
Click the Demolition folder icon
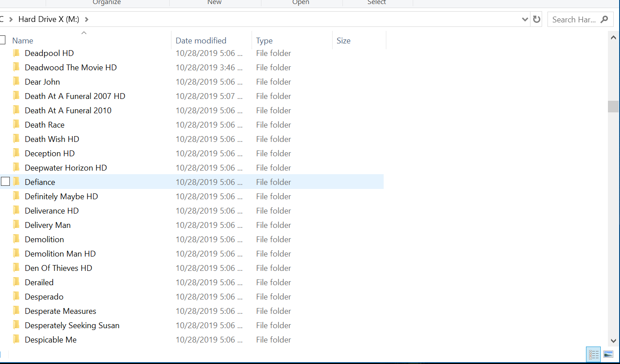pos(17,240)
